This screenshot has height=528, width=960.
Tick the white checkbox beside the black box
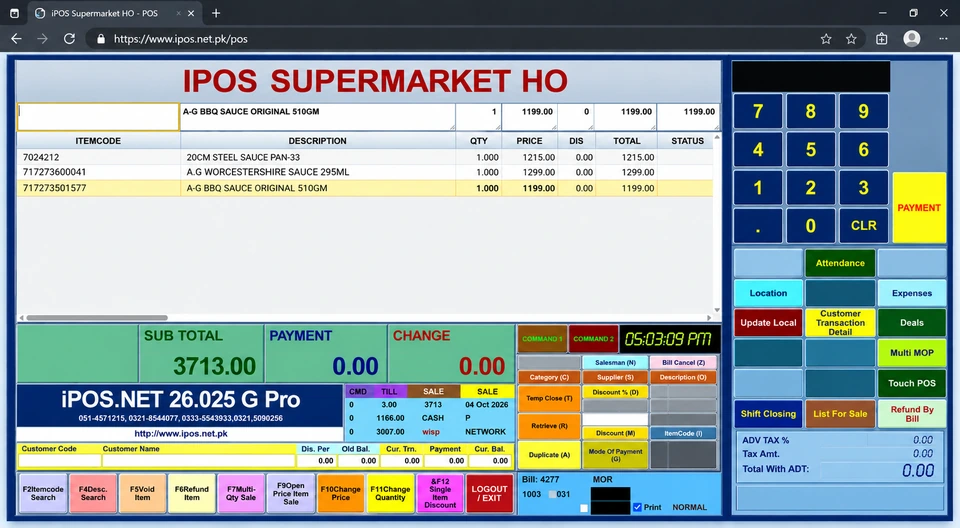click(x=583, y=508)
